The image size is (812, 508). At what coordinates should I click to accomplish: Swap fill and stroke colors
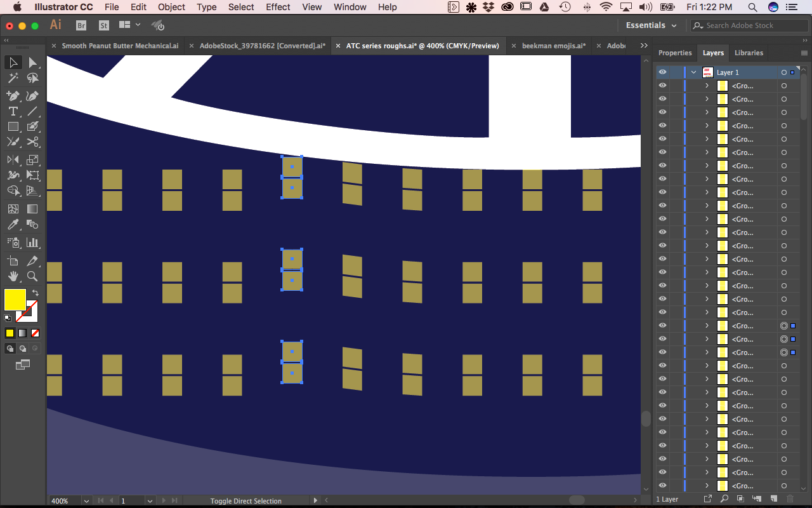(x=35, y=293)
